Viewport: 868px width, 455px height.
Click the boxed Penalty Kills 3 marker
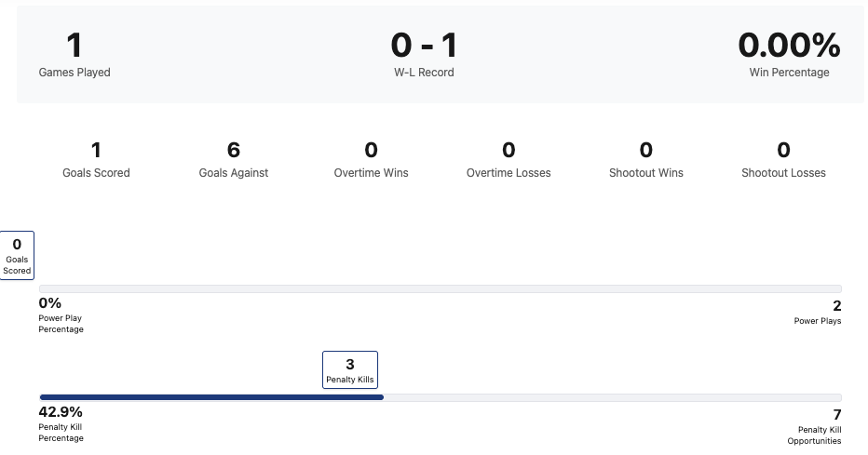coord(350,370)
